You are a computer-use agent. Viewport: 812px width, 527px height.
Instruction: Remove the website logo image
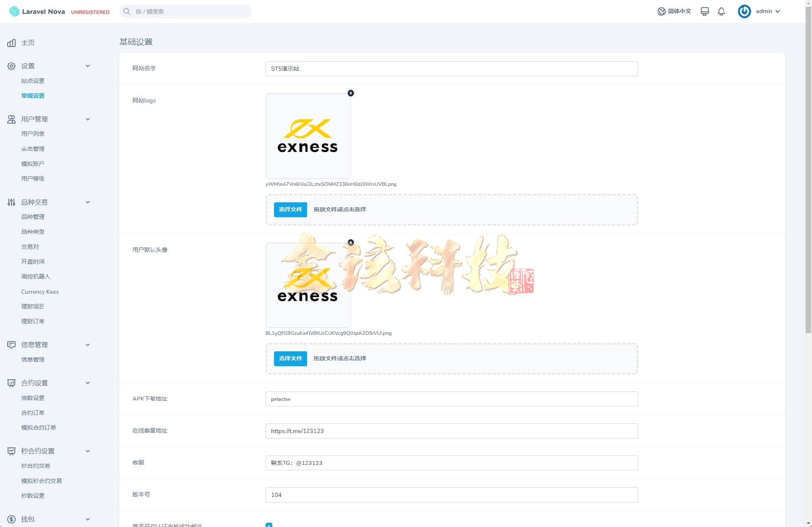351,93
